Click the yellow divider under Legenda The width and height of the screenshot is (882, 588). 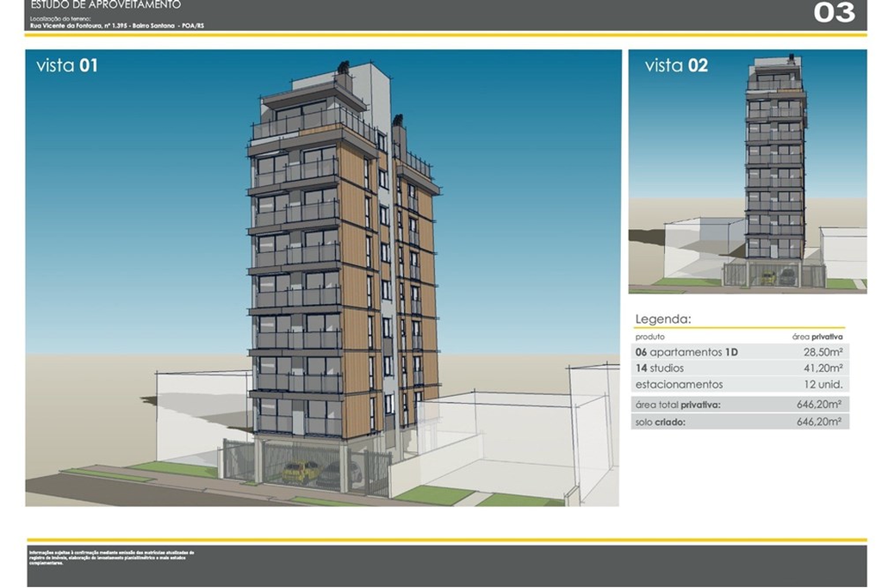point(741,327)
